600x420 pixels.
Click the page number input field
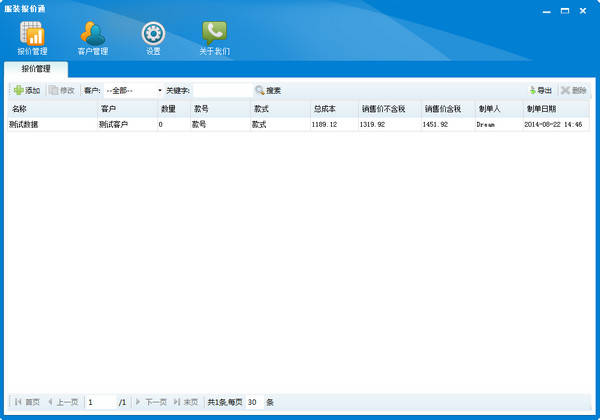click(x=100, y=402)
